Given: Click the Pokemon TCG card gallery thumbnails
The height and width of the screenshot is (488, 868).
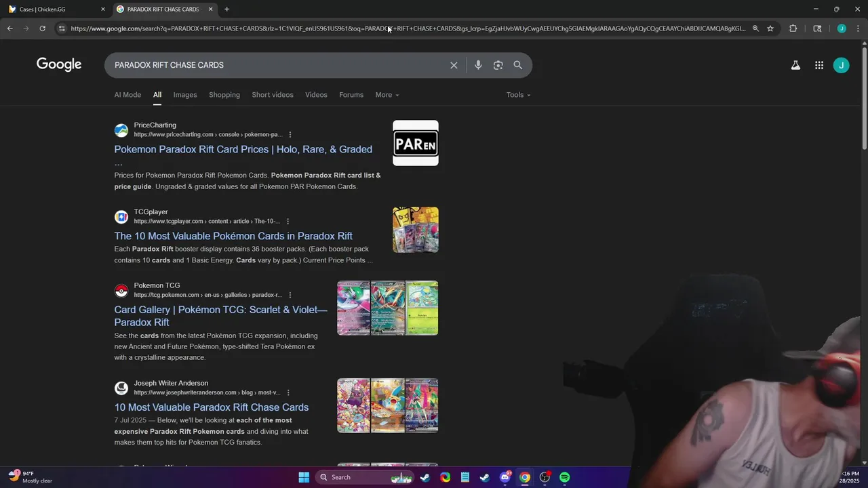Looking at the screenshot, I should [x=388, y=308].
